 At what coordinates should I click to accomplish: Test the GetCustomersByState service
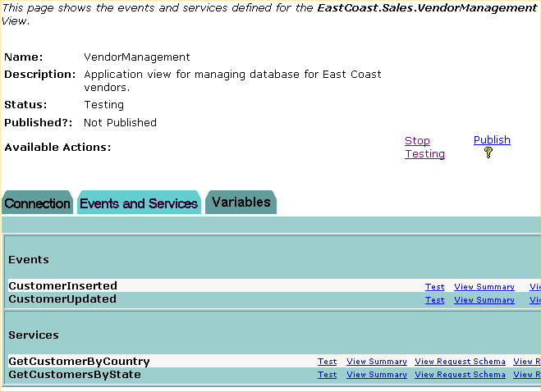(x=327, y=375)
